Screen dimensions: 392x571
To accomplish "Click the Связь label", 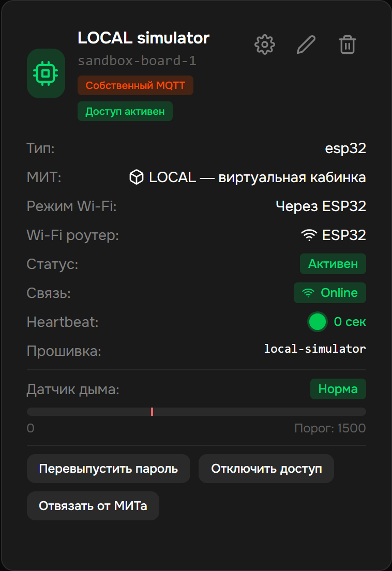I will (x=49, y=293).
